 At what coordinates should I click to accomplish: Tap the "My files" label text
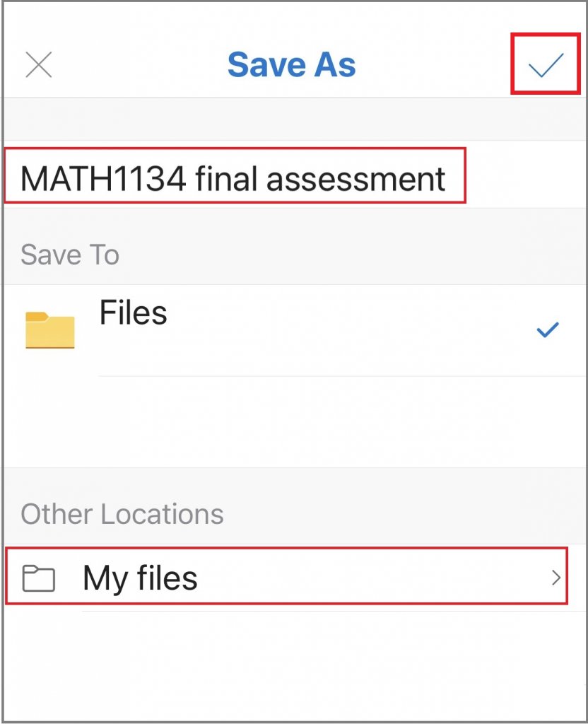point(140,578)
